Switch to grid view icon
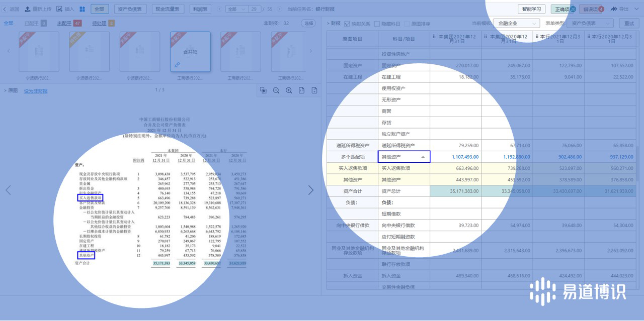 coord(82,9)
